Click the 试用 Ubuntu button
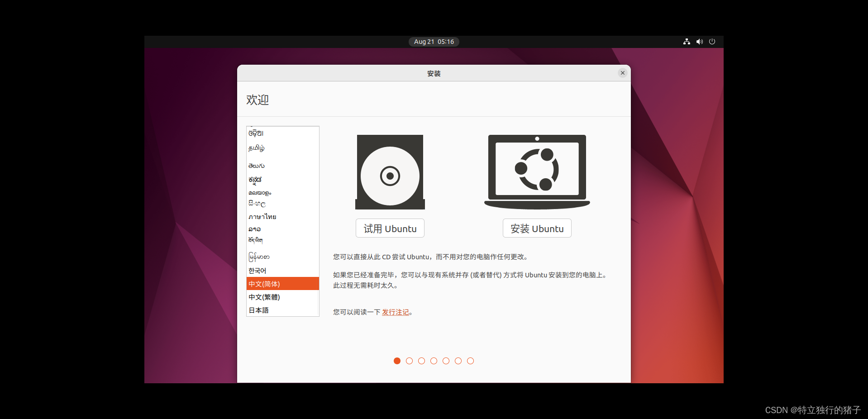 point(390,229)
